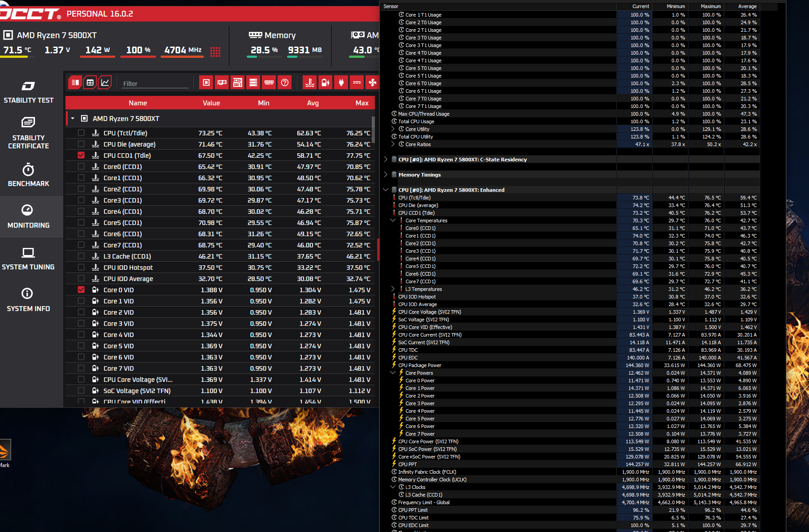The height and width of the screenshot is (532, 809).
Task: Toggle the motherboard sensor filter icon
Action: [238, 82]
